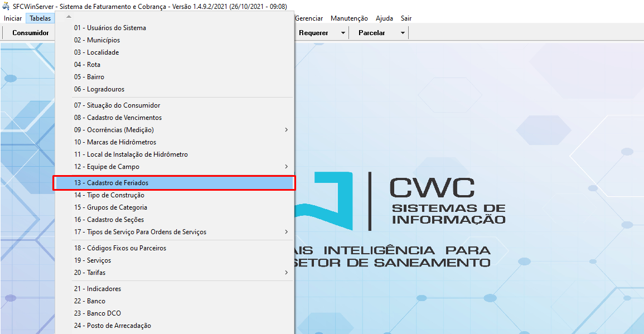The image size is (644, 334).
Task: Click Sair in the menu bar
Action: click(x=406, y=18)
